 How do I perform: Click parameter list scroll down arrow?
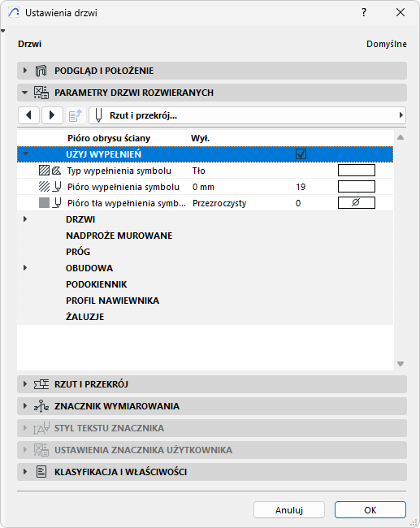pyautogui.click(x=401, y=364)
